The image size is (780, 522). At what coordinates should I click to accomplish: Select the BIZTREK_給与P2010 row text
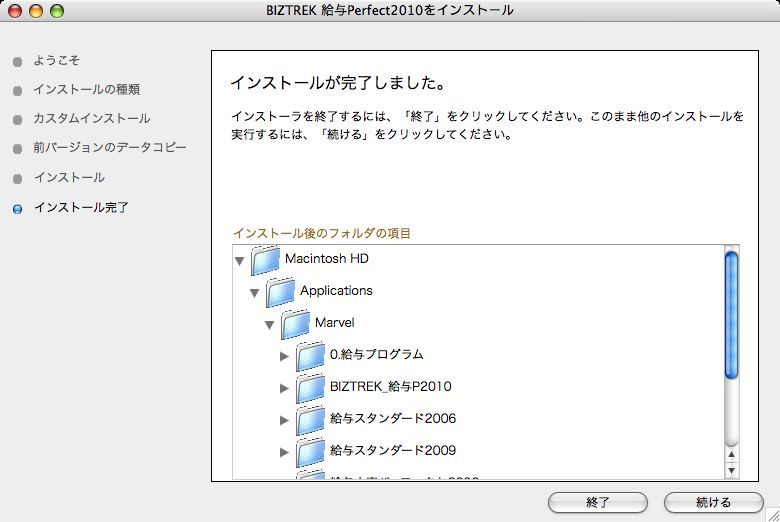pyautogui.click(x=390, y=386)
